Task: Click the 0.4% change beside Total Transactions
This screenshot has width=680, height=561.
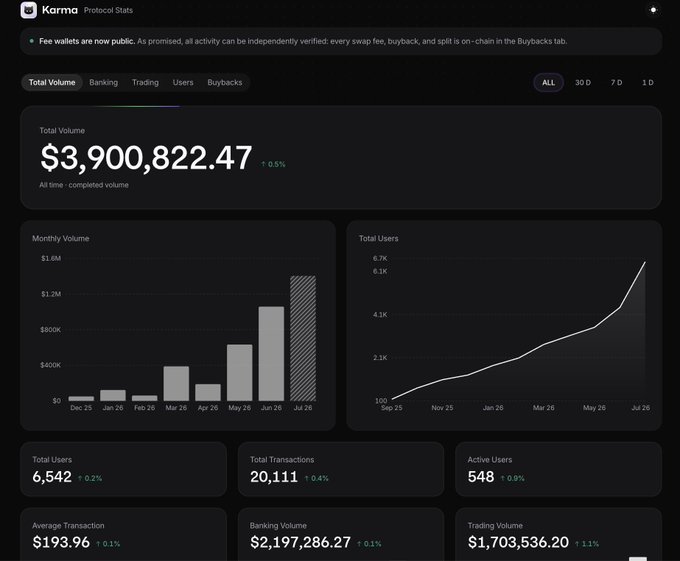Action: [316, 478]
